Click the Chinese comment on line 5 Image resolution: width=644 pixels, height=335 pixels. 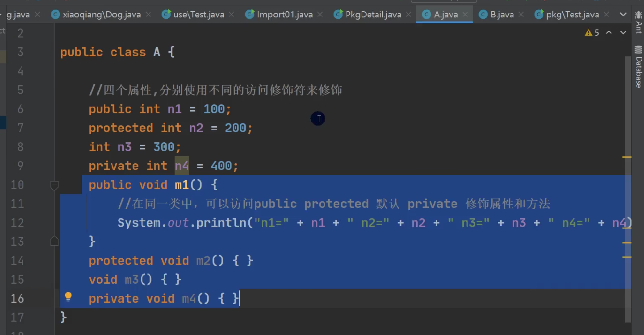(x=215, y=90)
